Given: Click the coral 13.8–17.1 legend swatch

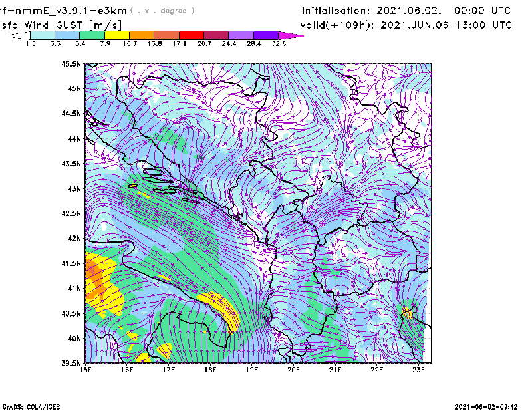Looking at the screenshot, I should click(x=167, y=35).
